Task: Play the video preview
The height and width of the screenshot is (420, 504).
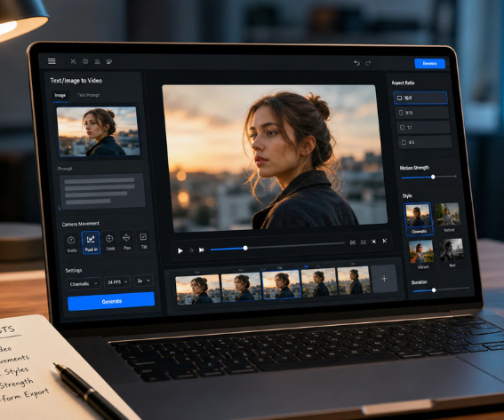Action: [x=180, y=250]
